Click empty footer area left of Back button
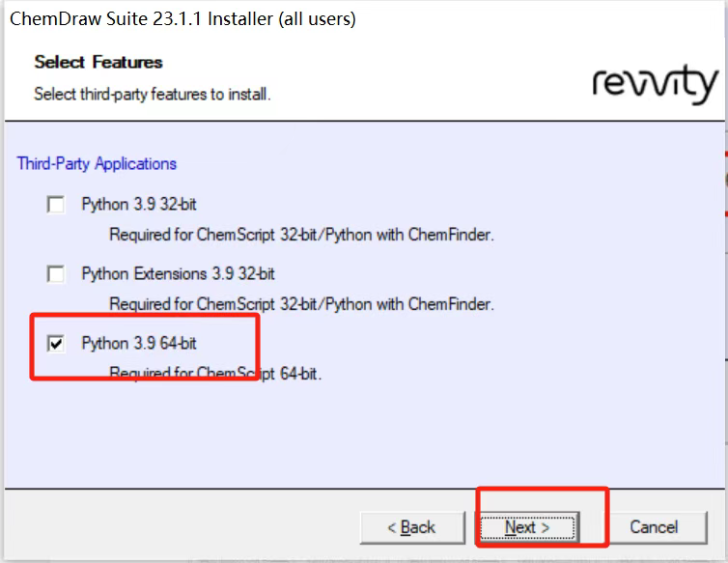 [174, 527]
